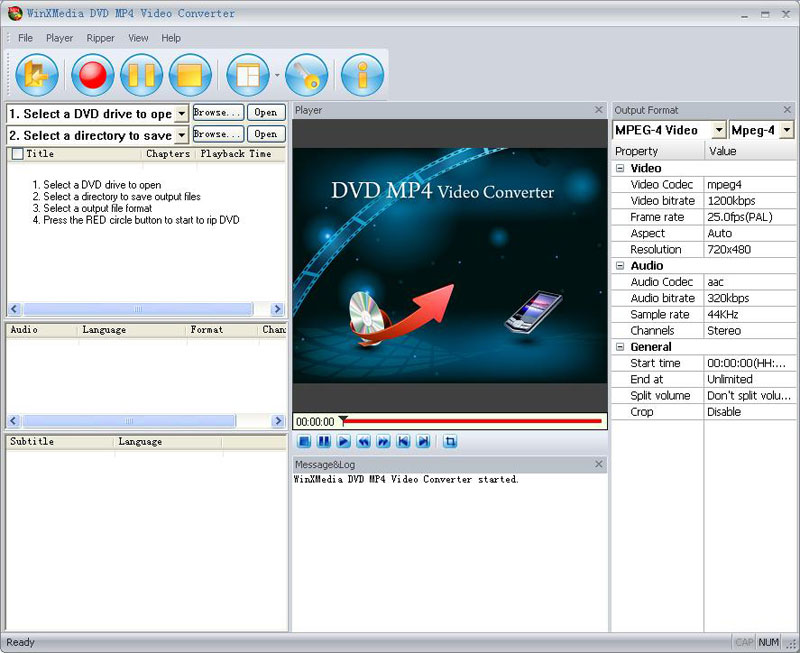Open the 'Select a directory to save' dropdown

(x=181, y=135)
